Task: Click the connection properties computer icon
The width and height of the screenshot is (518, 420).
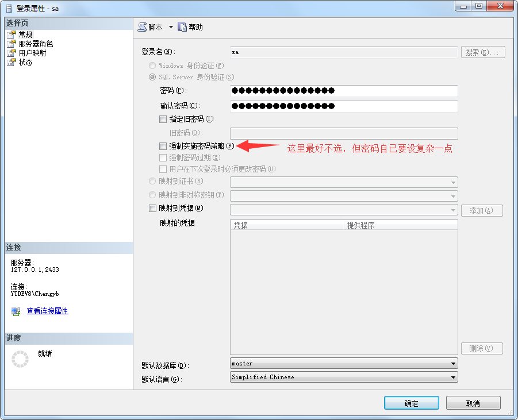Action: (x=16, y=311)
